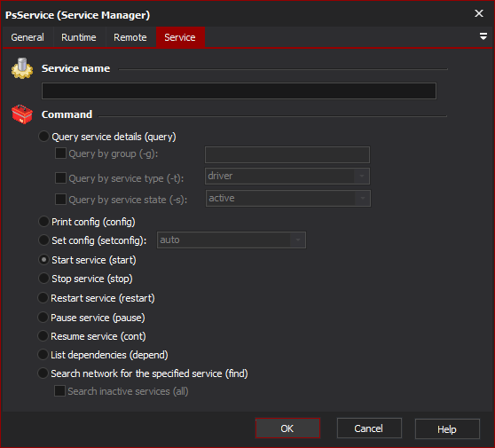Click the Service name gear icon
Viewport: 495px width, 448px height.
22,68
